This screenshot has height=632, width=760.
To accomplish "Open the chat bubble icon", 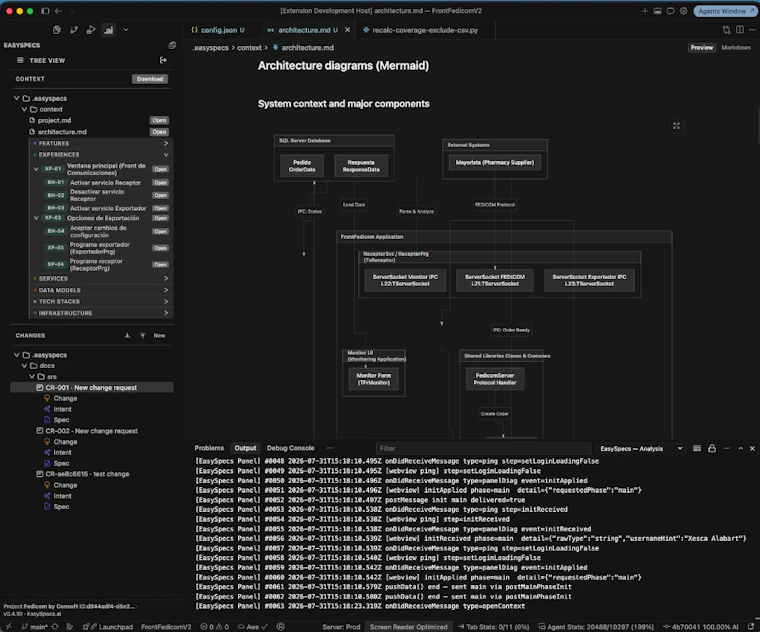I will pos(670,11).
